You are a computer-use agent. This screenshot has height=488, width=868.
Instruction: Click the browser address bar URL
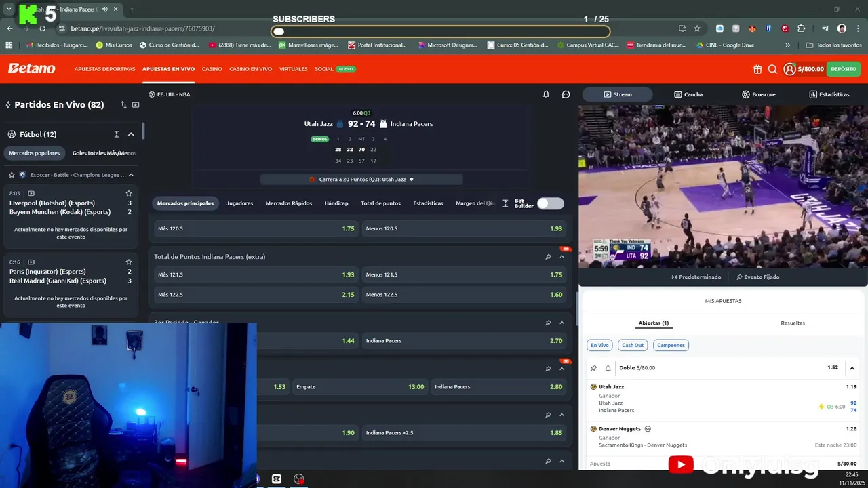click(142, 28)
